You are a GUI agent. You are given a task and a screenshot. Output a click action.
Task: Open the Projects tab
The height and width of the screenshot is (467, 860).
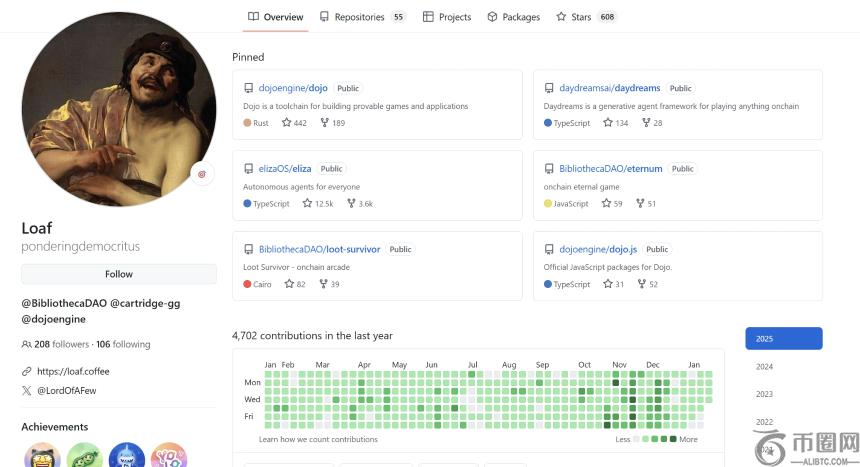pyautogui.click(x=447, y=17)
